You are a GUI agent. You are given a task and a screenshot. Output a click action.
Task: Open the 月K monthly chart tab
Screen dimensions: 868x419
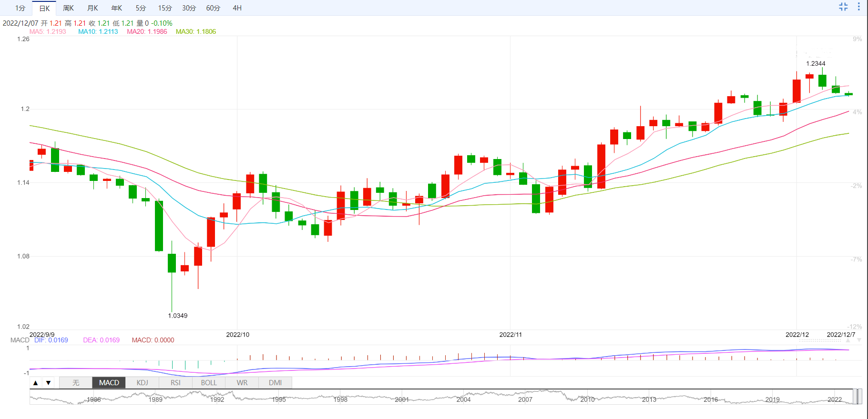click(92, 8)
